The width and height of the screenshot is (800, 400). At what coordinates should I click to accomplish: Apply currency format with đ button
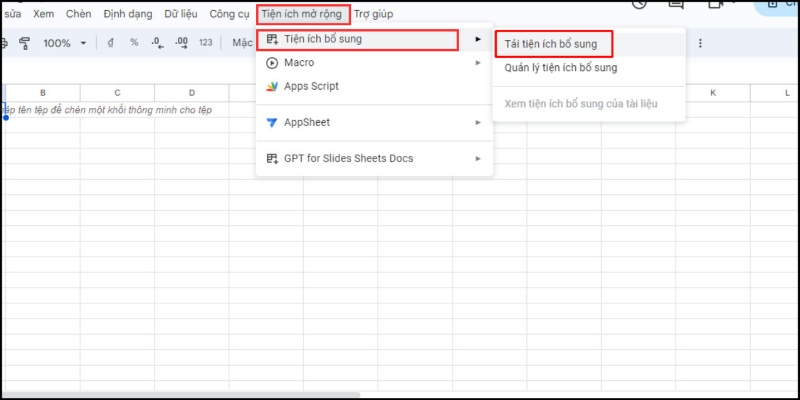[110, 43]
